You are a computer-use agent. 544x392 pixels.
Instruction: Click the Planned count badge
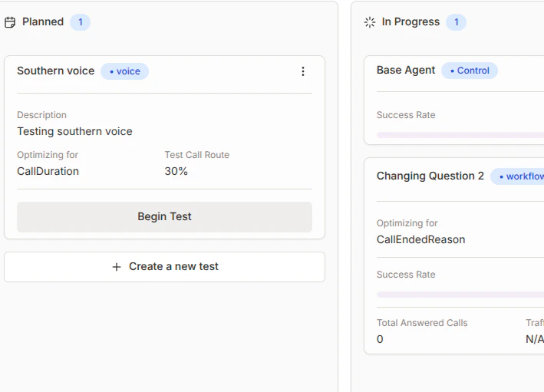[x=80, y=22]
